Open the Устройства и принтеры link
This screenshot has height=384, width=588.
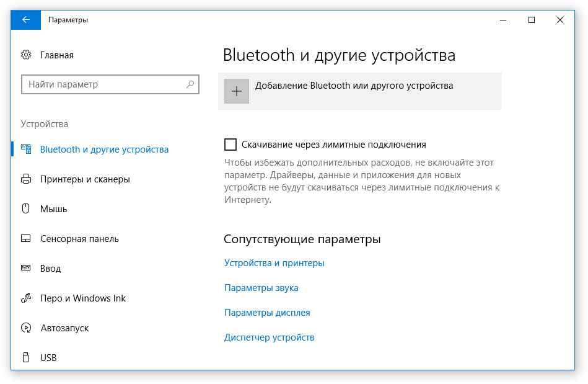[x=274, y=263]
